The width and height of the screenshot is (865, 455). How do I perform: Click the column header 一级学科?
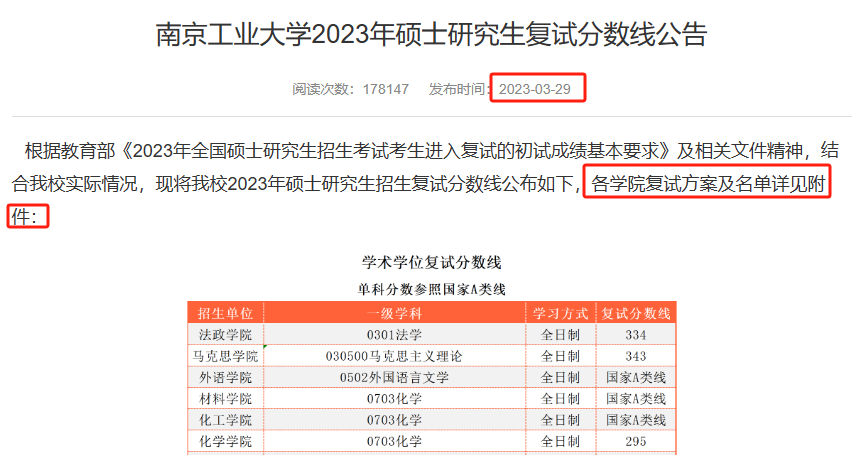[x=394, y=313]
